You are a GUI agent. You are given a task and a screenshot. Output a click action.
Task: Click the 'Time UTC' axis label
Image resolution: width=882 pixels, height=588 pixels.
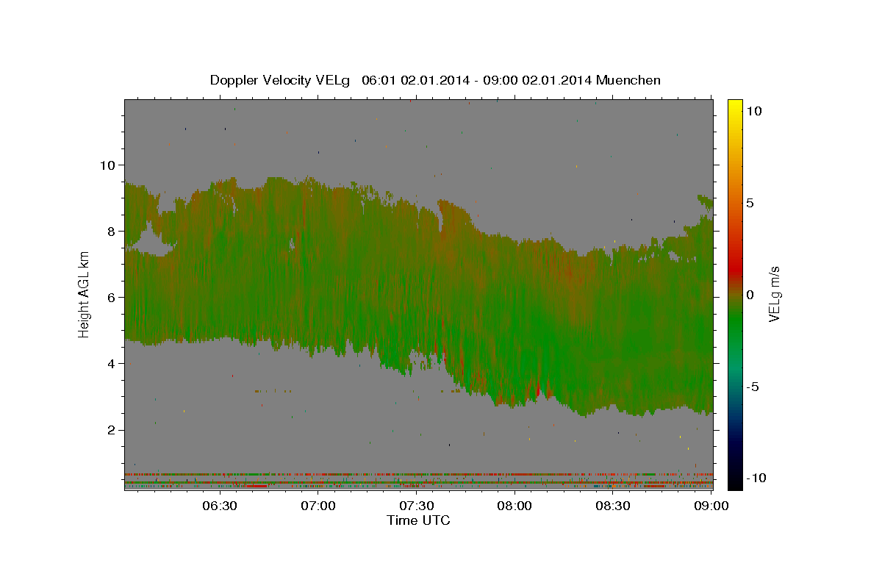418,520
